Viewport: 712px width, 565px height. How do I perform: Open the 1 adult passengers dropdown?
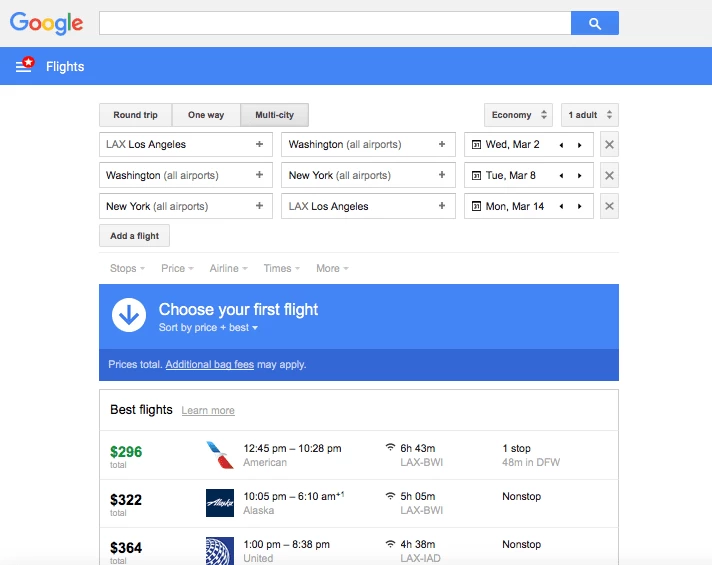pyautogui.click(x=590, y=115)
